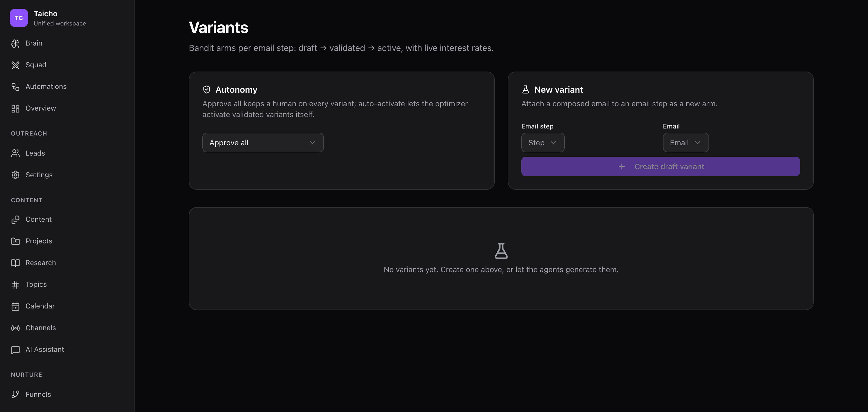Click the TC workspace avatar

(x=19, y=18)
